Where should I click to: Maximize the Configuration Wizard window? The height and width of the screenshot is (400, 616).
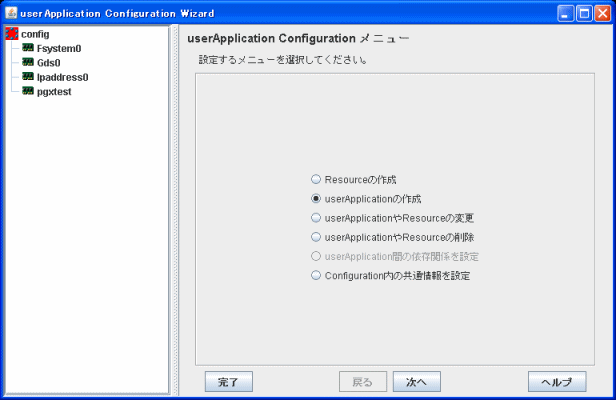(x=584, y=13)
